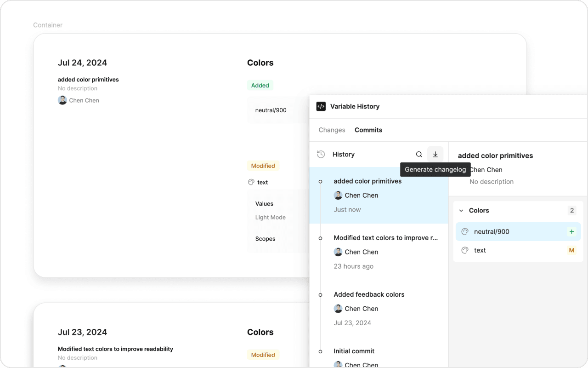Click the Variable History title
Image resolution: width=588 pixels, height=368 pixels.
point(355,106)
